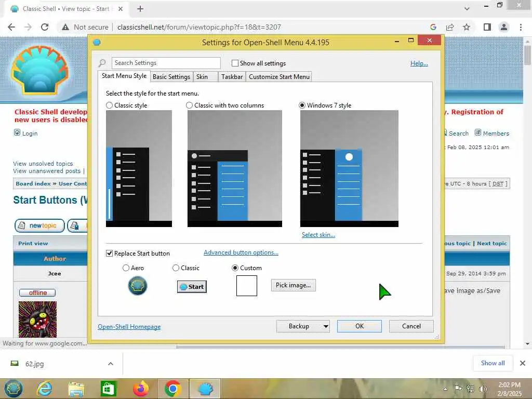Screen dimensions: 532x399
Task: Visit the Open-Shell Homepage link
Action: pyautogui.click(x=129, y=327)
